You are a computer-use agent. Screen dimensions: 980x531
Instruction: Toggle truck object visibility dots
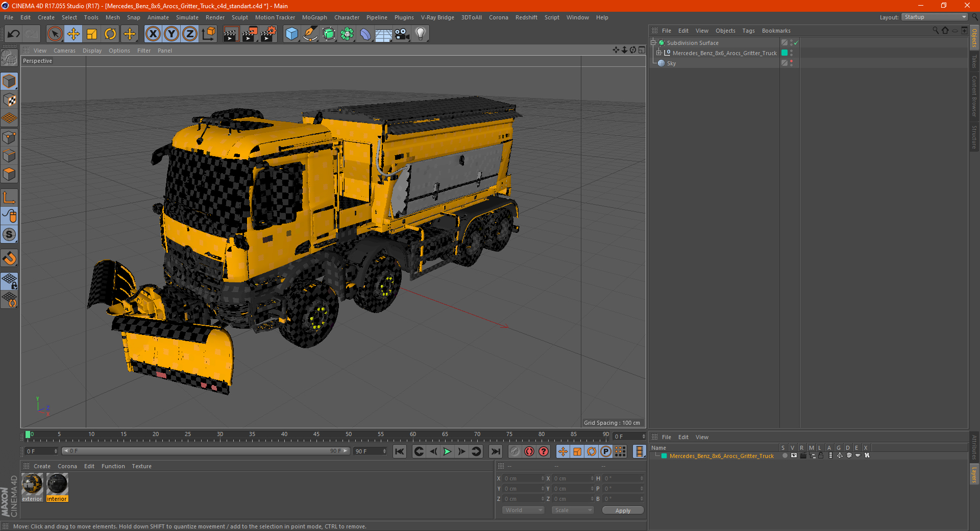[x=791, y=53]
